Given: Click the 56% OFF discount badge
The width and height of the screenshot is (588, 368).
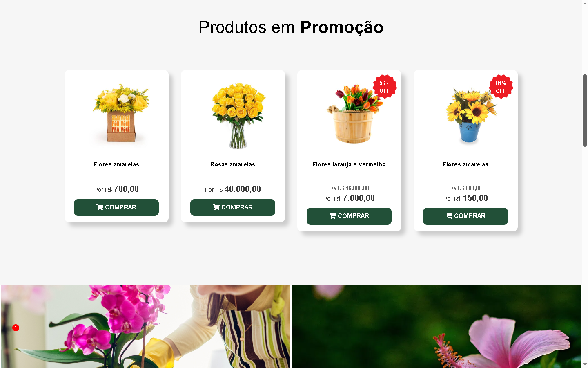Looking at the screenshot, I should click(385, 87).
